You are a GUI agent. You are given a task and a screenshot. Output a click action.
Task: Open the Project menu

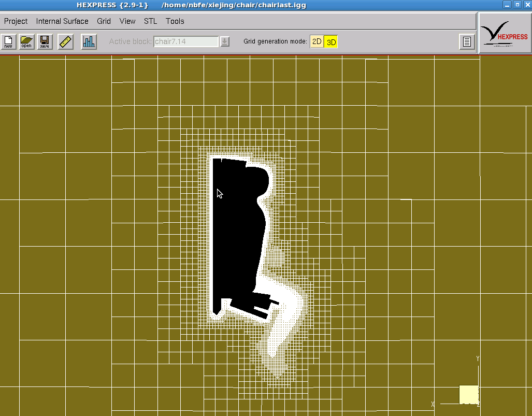16,21
